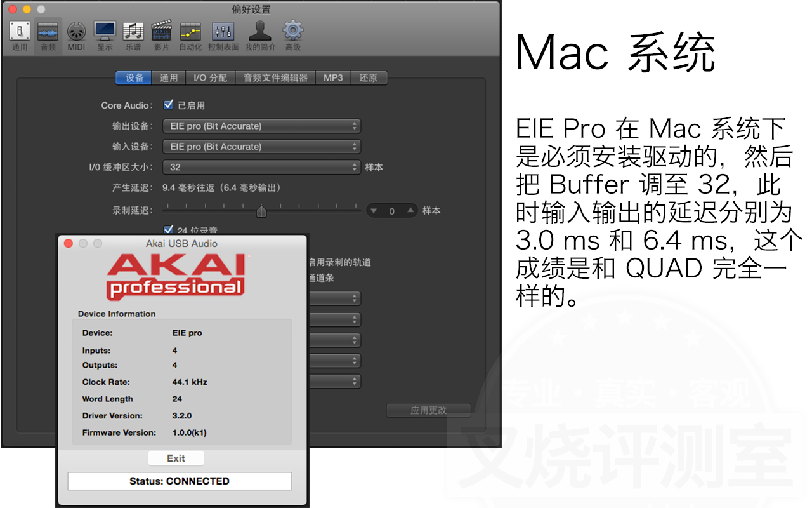Click the 产生延迟 latency value text
Screen dimensions: 812x508
click(221, 188)
